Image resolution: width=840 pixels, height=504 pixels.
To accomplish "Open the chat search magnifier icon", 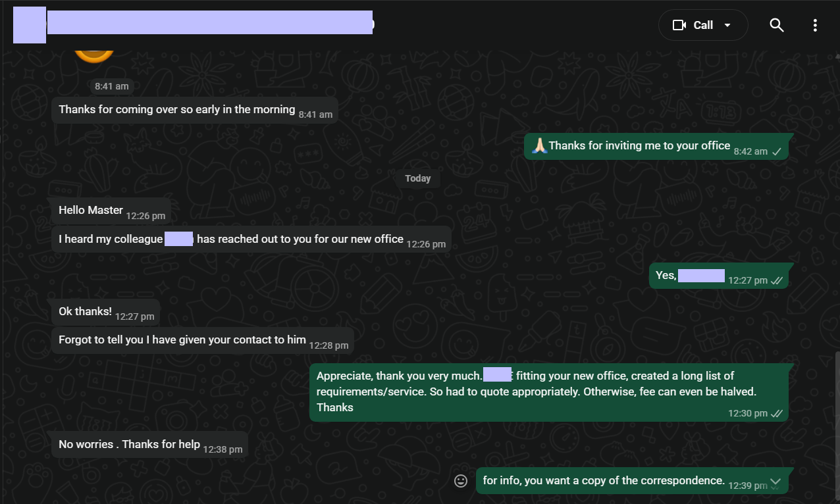I will pyautogui.click(x=777, y=25).
